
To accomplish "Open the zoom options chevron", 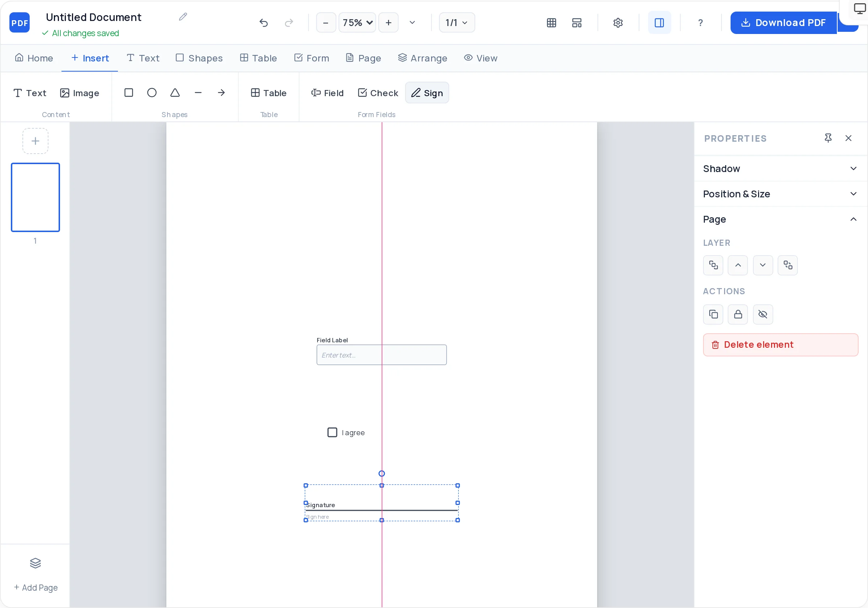I will 412,23.
